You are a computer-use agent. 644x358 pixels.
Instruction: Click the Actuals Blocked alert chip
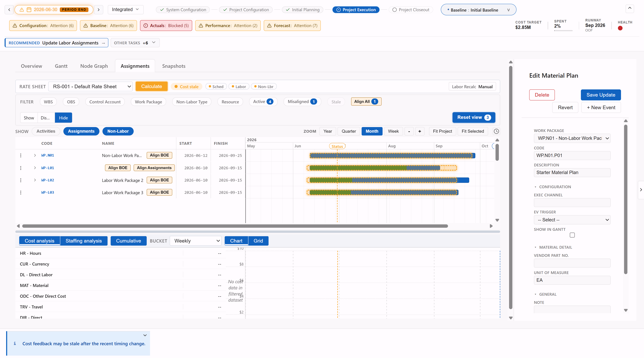[166, 26]
